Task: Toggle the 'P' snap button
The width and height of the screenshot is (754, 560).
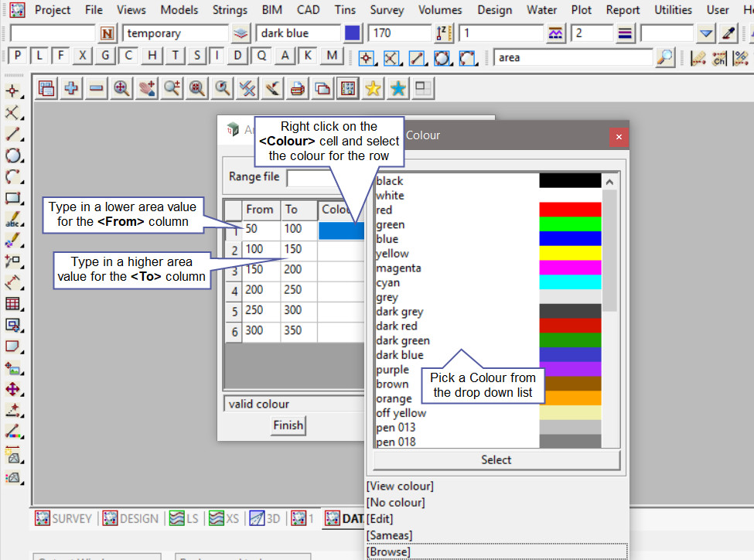Action: click(17, 56)
